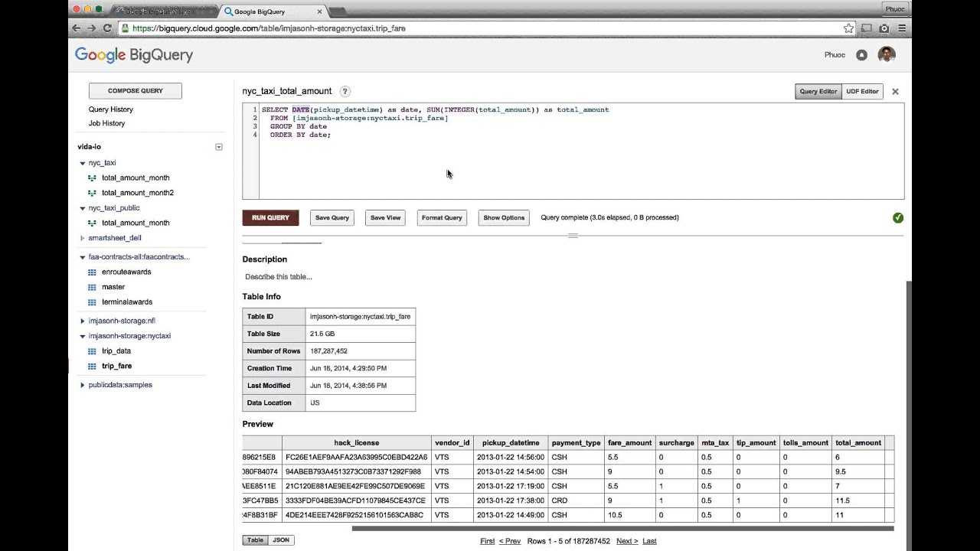Expand the imjasonh-storage:nfl dataset

pos(83,321)
